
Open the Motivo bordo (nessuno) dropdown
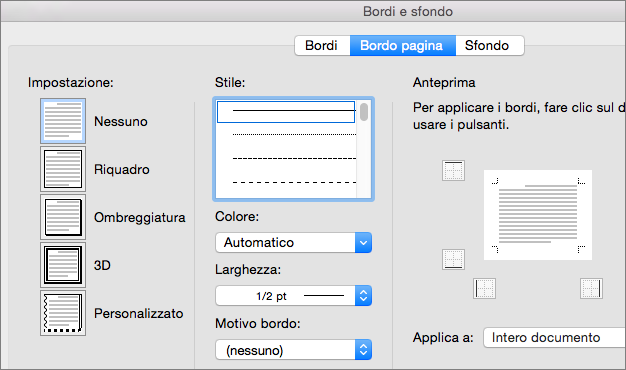pyautogui.click(x=293, y=350)
